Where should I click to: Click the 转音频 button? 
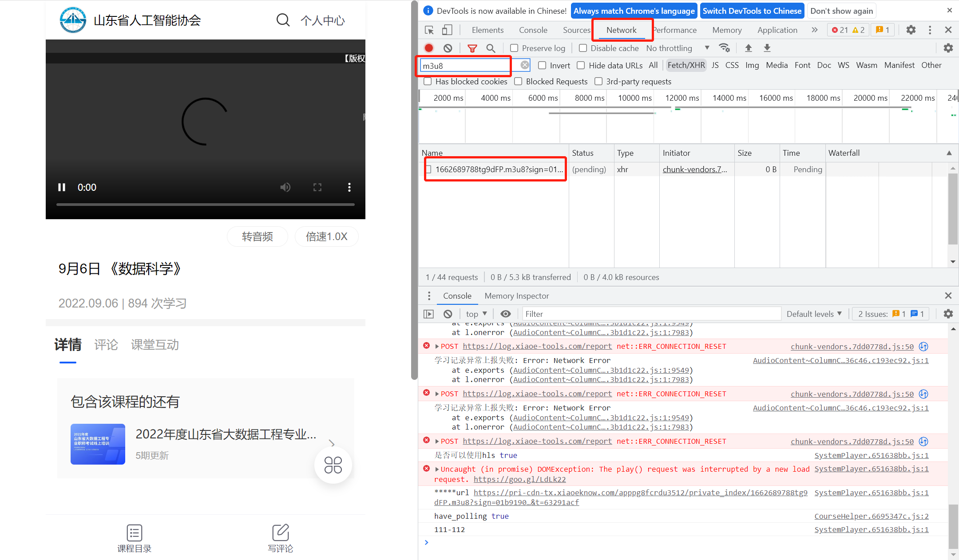click(x=257, y=237)
